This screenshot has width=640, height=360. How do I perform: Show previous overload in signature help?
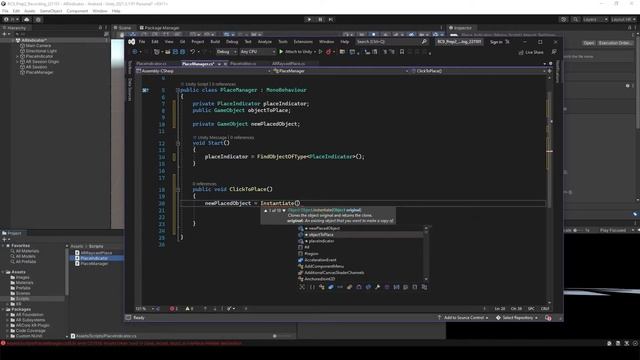(x=266, y=211)
